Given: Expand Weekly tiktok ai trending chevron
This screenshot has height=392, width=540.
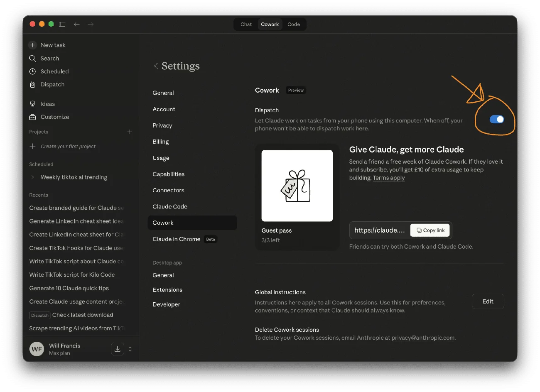Looking at the screenshot, I should [x=33, y=177].
